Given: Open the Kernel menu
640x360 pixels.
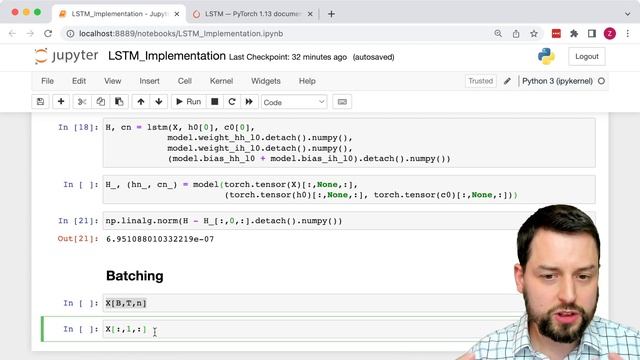Looking at the screenshot, I should point(221,81).
